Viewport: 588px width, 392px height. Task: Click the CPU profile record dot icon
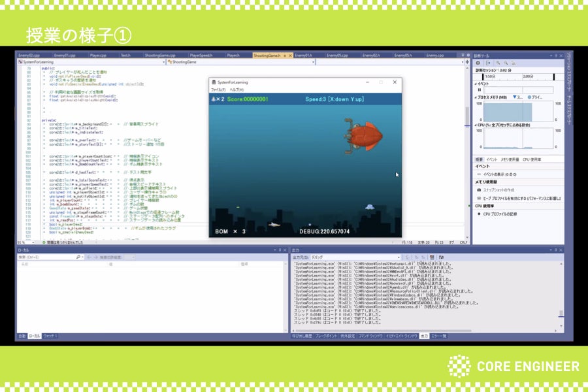(x=478, y=214)
